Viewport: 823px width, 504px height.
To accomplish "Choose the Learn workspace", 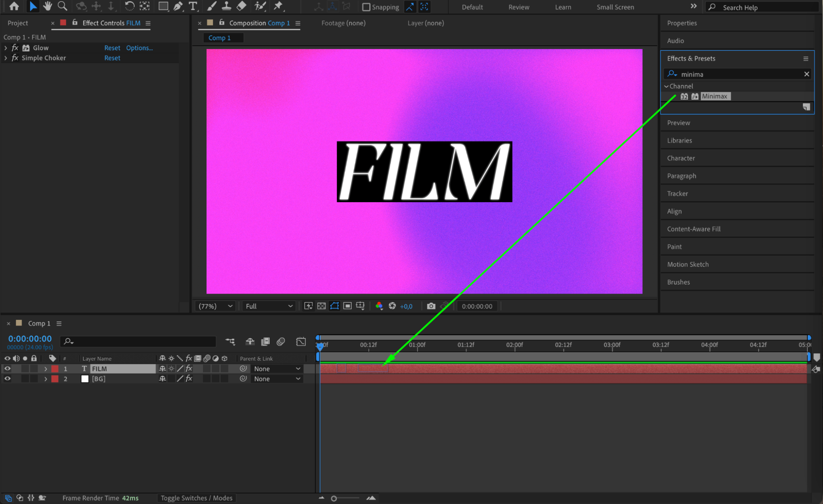I will pos(563,7).
